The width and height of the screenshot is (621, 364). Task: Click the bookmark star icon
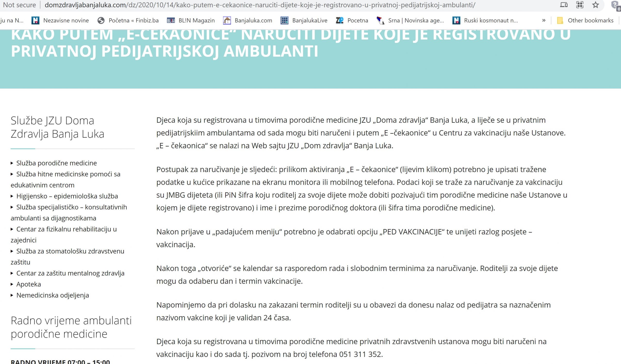click(x=595, y=5)
